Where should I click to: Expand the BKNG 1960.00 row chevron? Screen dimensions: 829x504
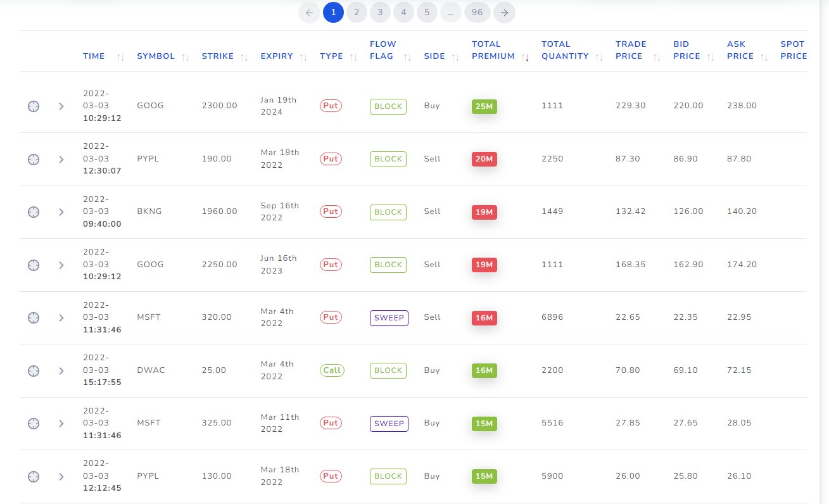61,212
